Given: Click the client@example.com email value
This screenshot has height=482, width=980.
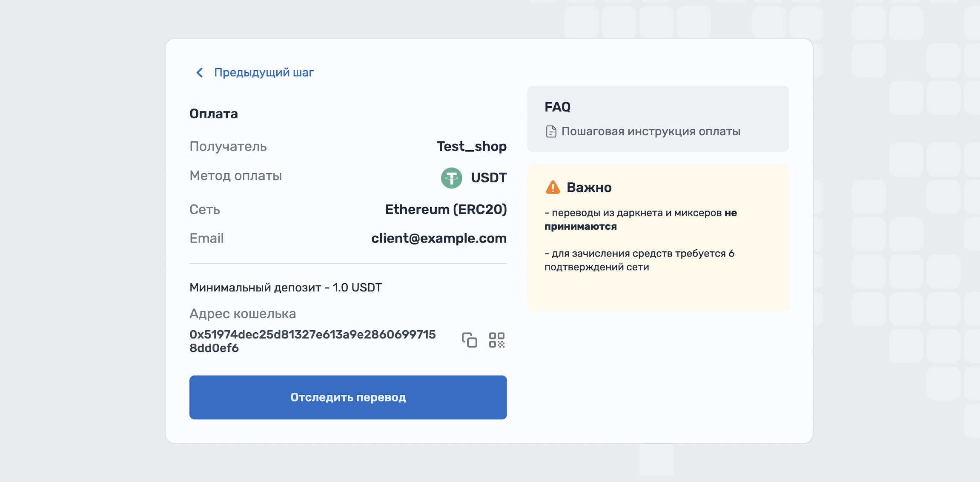Looking at the screenshot, I should (438, 238).
